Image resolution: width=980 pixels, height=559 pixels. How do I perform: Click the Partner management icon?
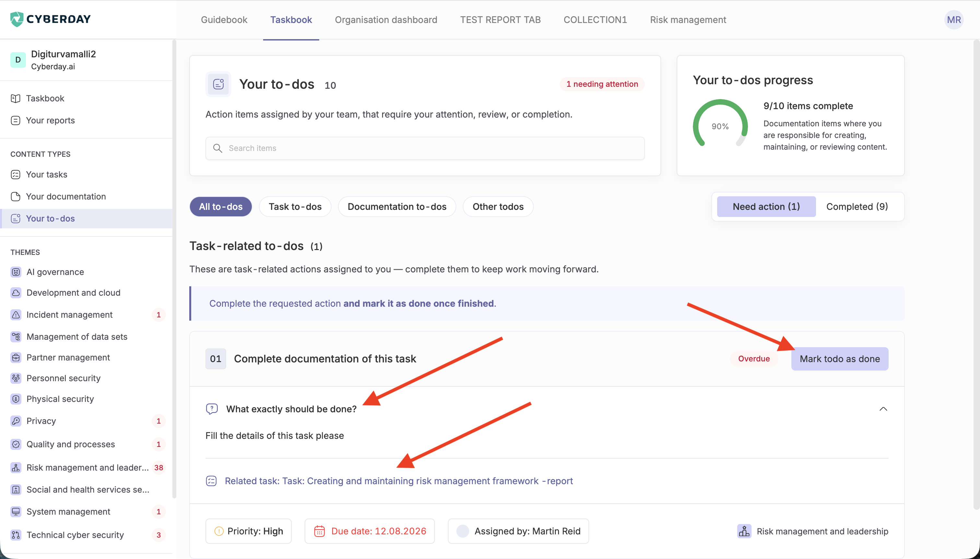(x=16, y=358)
